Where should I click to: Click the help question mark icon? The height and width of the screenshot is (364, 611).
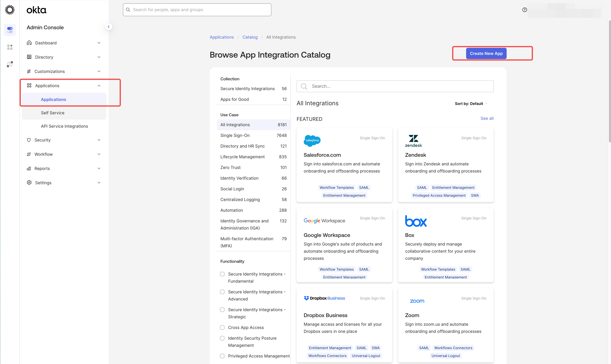(524, 10)
